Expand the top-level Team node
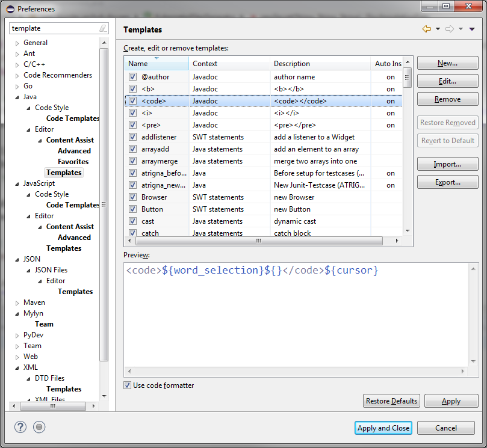Viewport: 487px width, 448px height. coord(17,346)
